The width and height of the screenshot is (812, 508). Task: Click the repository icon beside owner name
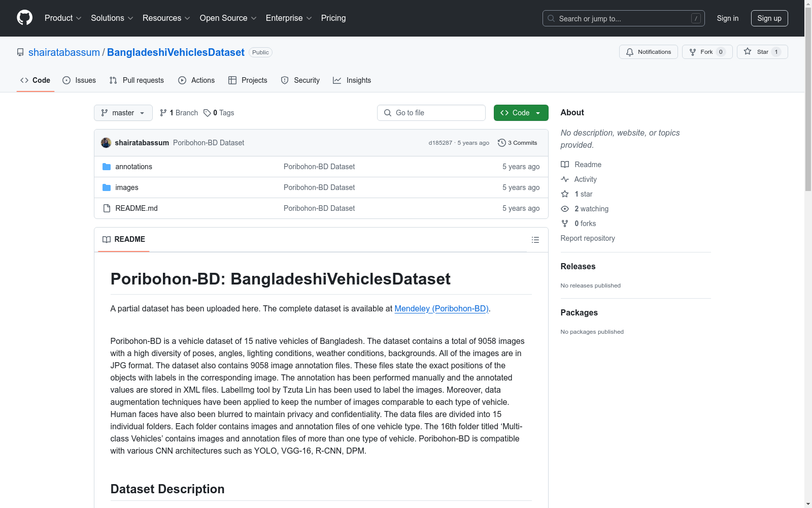pos(20,52)
